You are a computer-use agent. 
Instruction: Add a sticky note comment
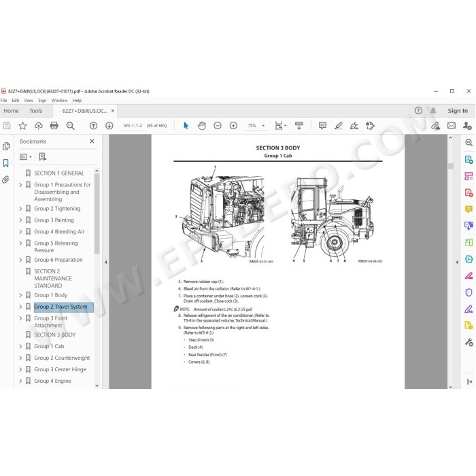click(323, 126)
